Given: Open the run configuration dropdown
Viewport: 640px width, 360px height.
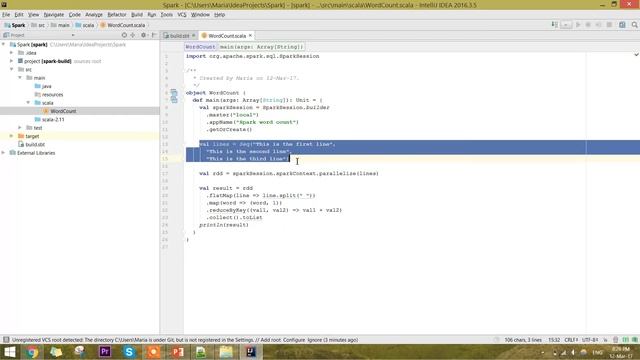Looking at the screenshot, I should [x=566, y=25].
